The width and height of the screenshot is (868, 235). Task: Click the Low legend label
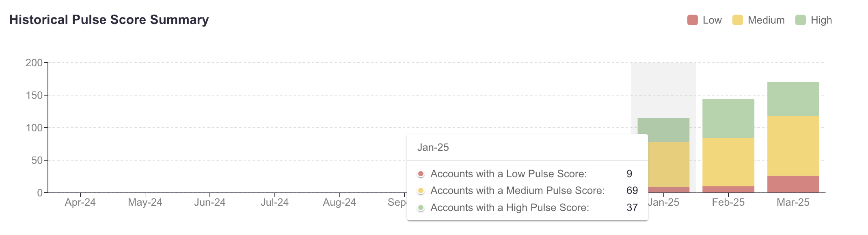tap(712, 20)
